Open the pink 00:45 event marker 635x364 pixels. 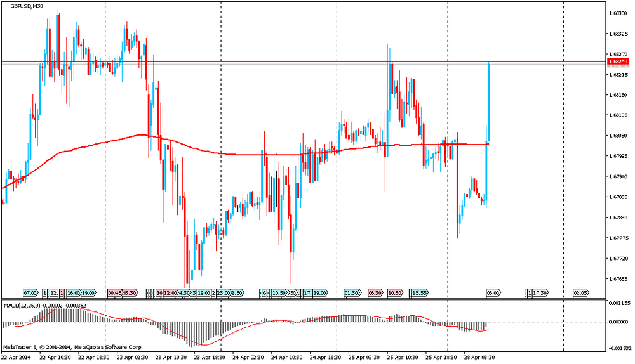pyautogui.click(x=114, y=292)
